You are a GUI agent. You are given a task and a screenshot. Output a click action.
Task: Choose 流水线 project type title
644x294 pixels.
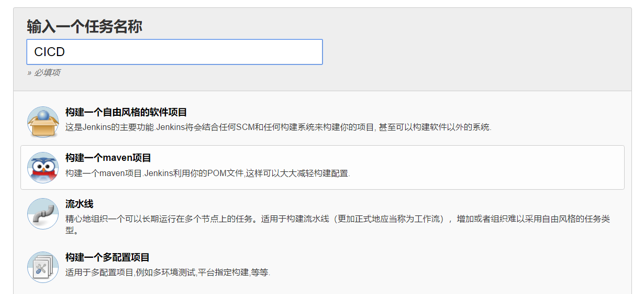[79, 204]
